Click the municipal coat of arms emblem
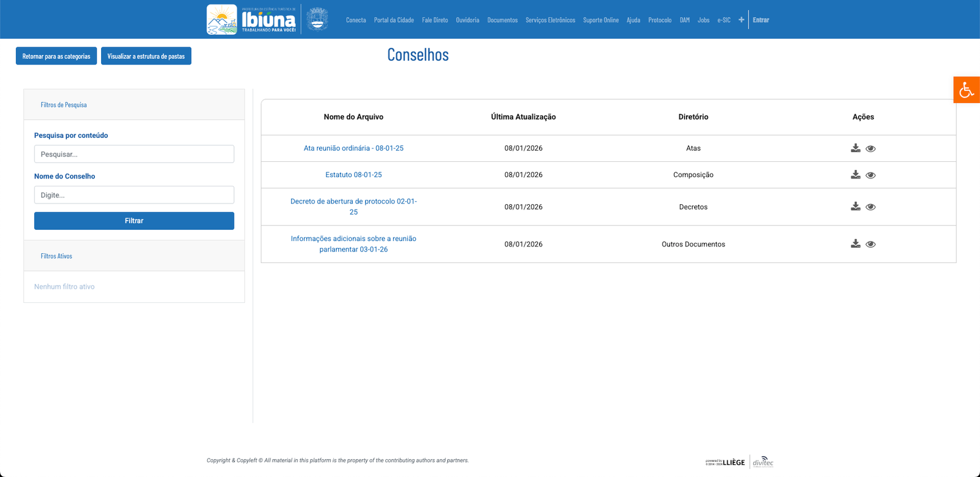Image resolution: width=980 pixels, height=477 pixels. [x=317, y=20]
